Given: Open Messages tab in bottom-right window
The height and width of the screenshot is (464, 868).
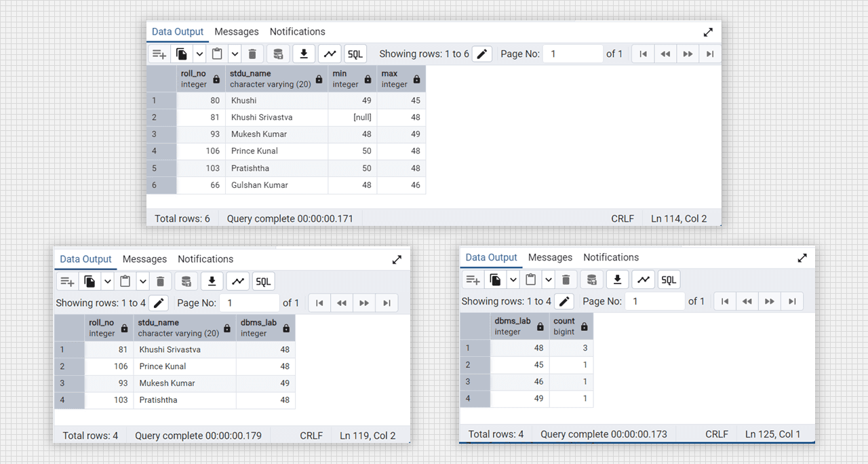Looking at the screenshot, I should click(x=551, y=258).
